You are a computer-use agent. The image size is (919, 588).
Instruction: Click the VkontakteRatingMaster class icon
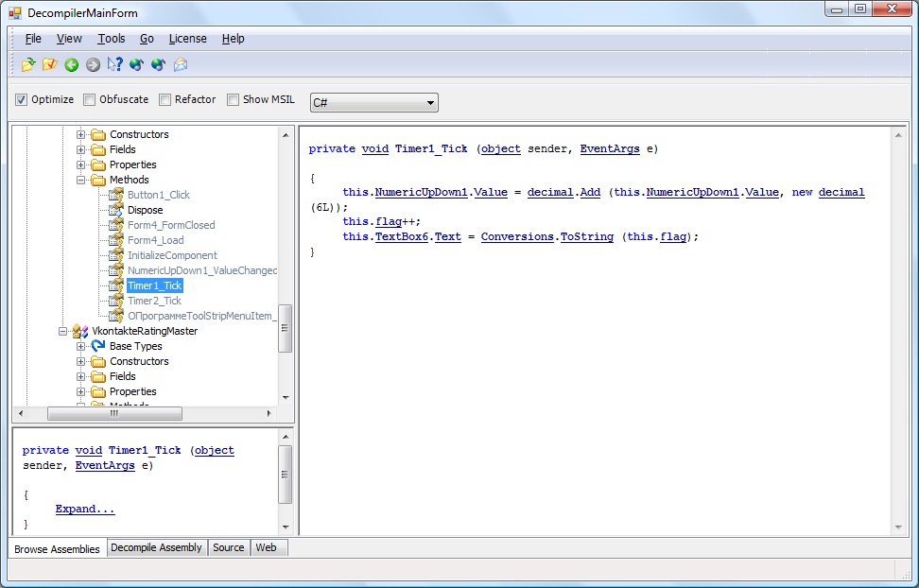point(80,331)
